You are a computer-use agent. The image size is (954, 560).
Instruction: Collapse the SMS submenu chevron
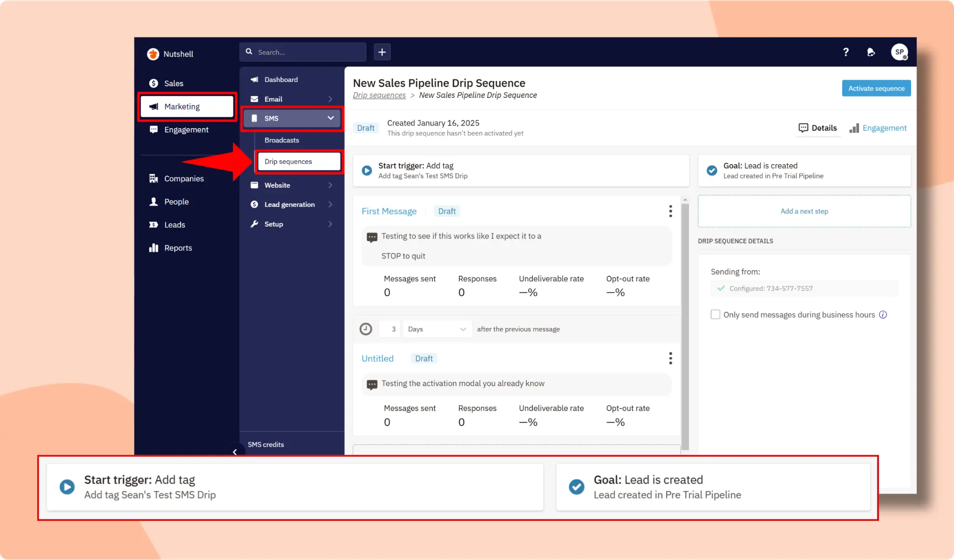pos(331,118)
